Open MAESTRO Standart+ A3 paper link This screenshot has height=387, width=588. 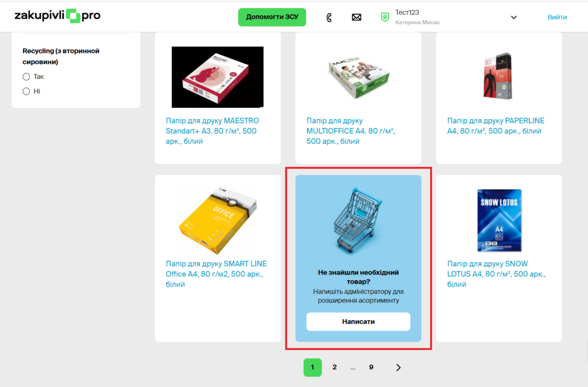pos(212,131)
